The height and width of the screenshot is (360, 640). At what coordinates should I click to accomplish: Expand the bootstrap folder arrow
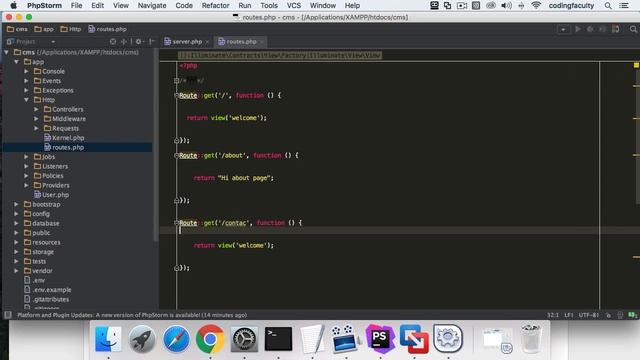point(17,204)
